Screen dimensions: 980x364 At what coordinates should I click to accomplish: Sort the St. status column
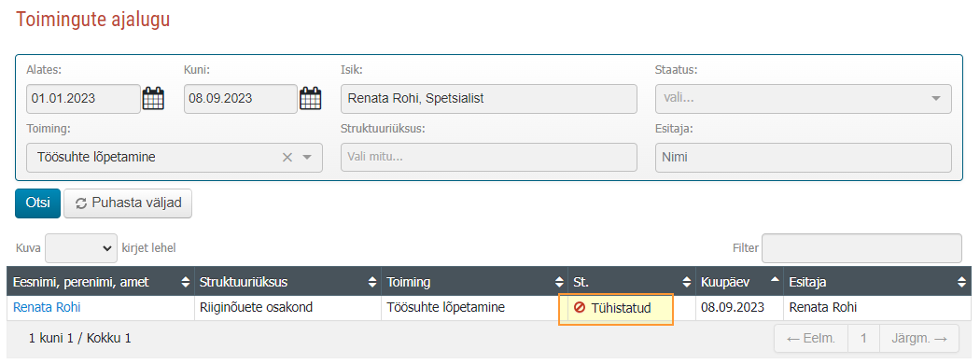tap(686, 283)
